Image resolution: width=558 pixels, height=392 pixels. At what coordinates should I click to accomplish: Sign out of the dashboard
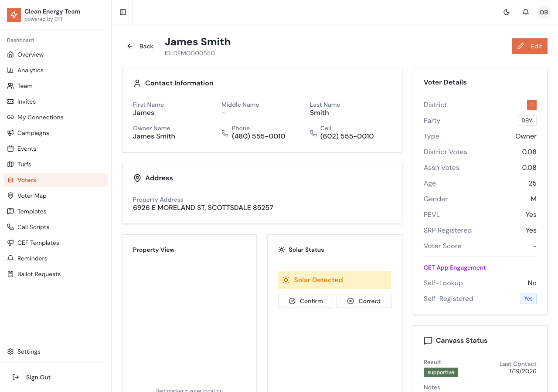(38, 377)
